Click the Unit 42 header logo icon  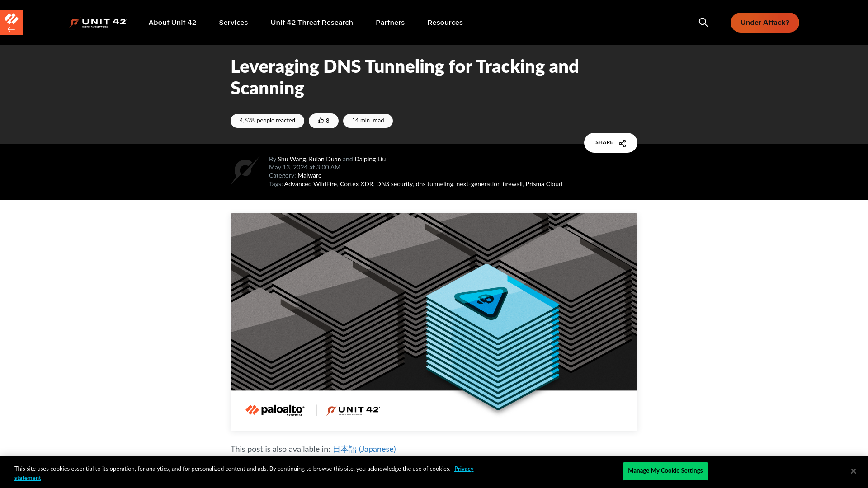99,23
